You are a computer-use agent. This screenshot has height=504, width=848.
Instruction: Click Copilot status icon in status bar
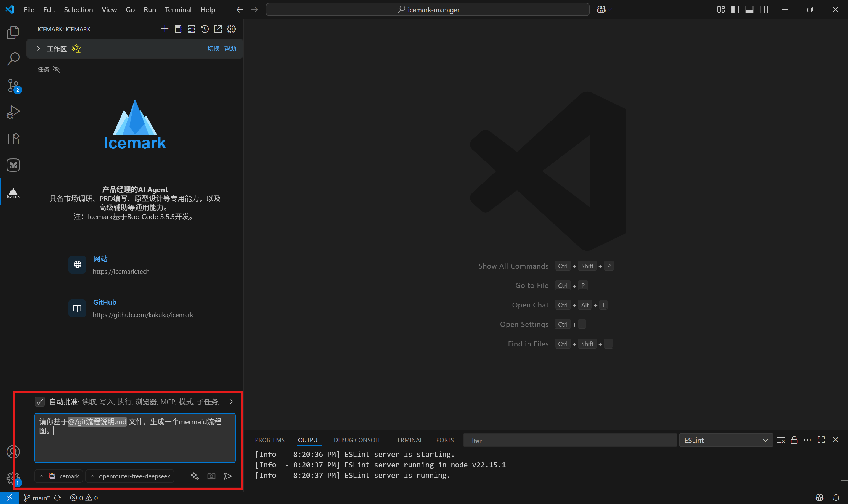(x=820, y=498)
